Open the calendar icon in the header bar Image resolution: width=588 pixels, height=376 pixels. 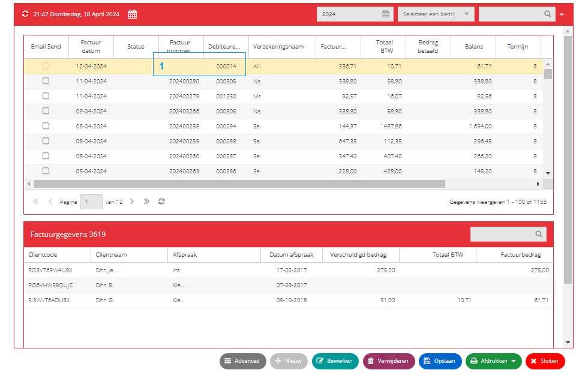[133, 14]
